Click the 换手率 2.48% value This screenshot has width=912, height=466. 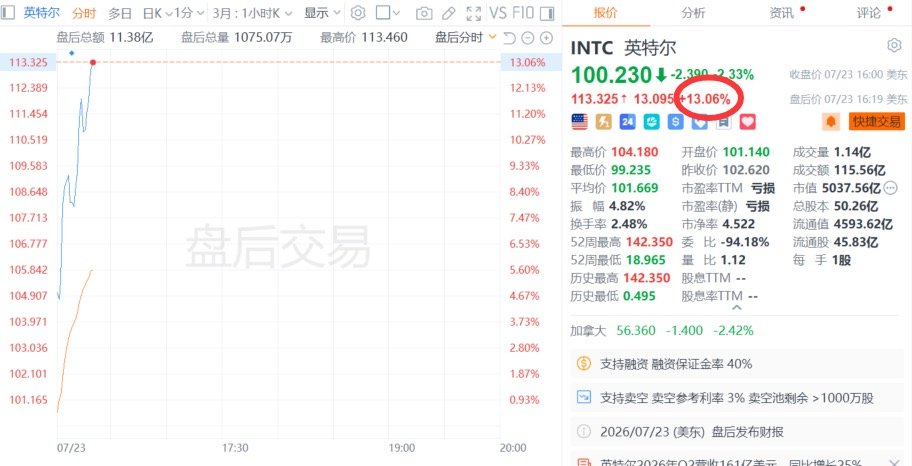(x=628, y=223)
